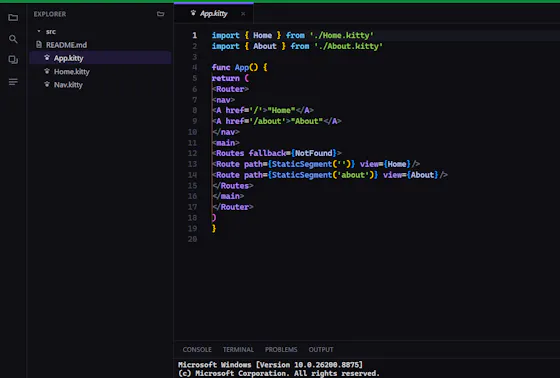Click the Microsoft Corporation copyright line in terminal
The image size is (560, 378).
click(279, 373)
